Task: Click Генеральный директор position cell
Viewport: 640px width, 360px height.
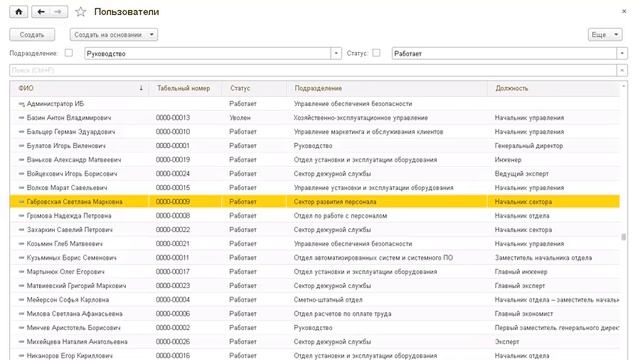Action: [x=529, y=146]
